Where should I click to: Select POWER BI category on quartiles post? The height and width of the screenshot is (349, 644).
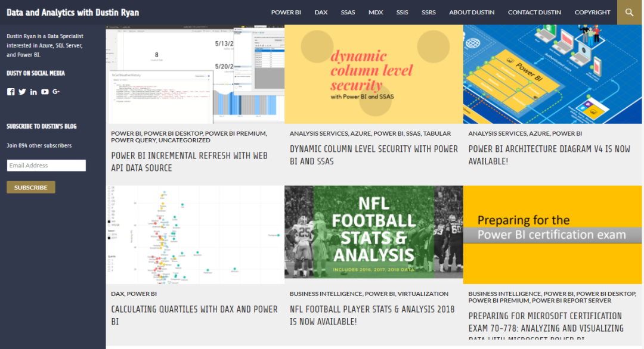[x=142, y=294]
